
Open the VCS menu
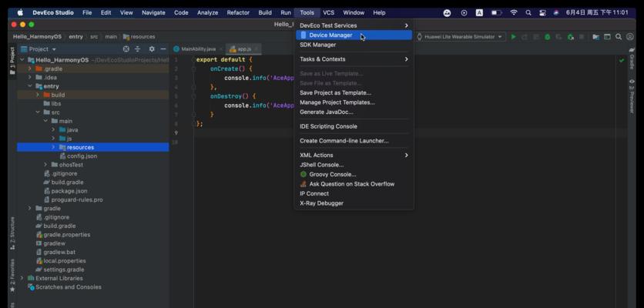pos(329,13)
